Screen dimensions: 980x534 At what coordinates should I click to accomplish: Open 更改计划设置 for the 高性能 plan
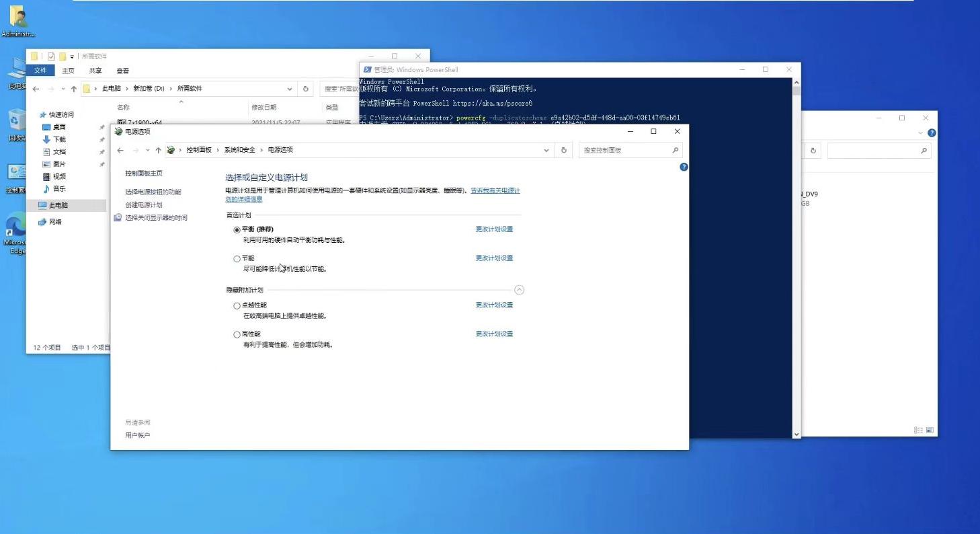(x=494, y=334)
